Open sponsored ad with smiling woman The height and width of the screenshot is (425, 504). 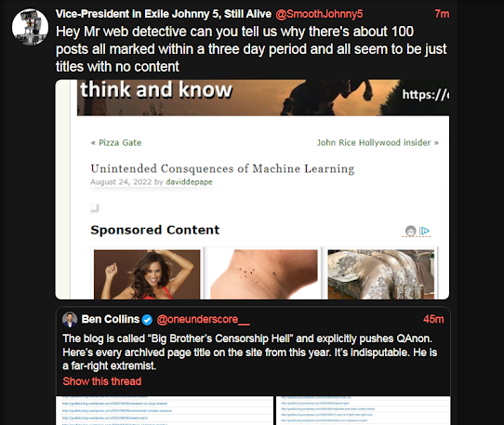(147, 274)
